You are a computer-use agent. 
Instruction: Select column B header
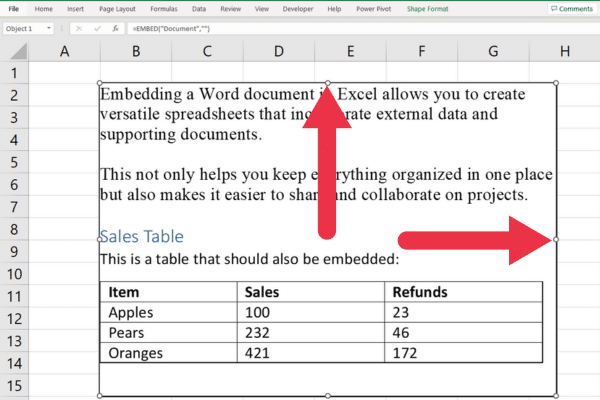tap(136, 51)
